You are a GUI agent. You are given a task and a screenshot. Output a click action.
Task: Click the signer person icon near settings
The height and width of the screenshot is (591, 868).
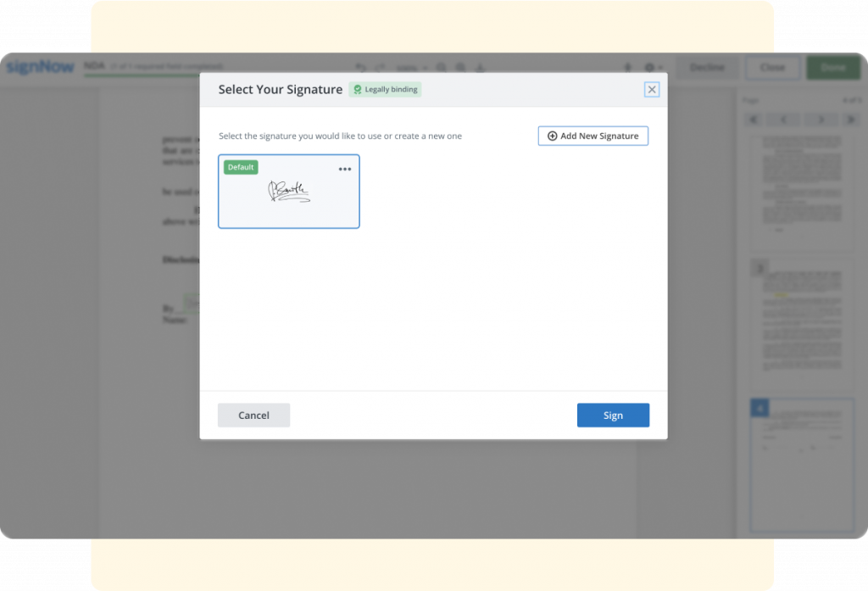[627, 67]
